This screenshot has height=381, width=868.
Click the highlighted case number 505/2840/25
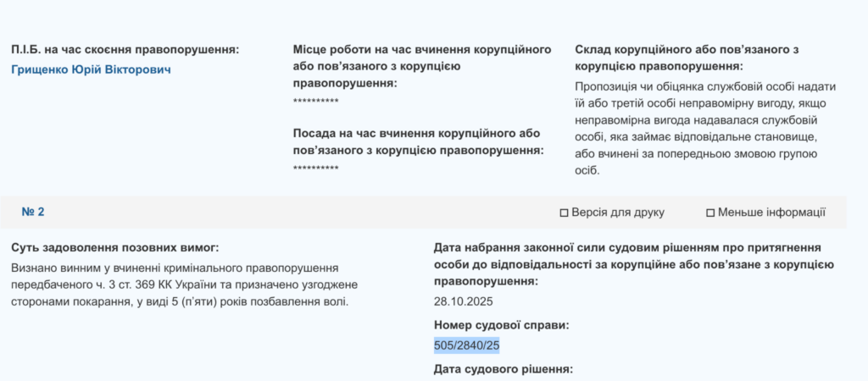467,346
